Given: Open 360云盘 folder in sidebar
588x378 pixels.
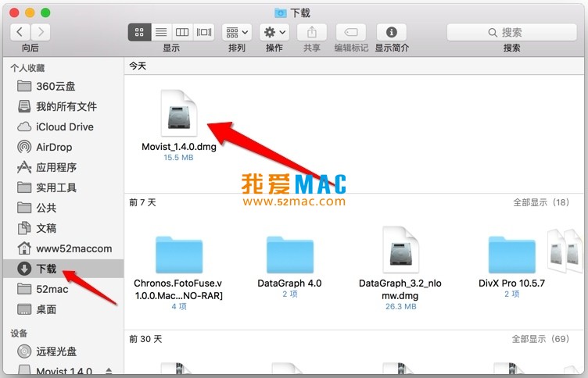Looking at the screenshot, I should click(56, 86).
